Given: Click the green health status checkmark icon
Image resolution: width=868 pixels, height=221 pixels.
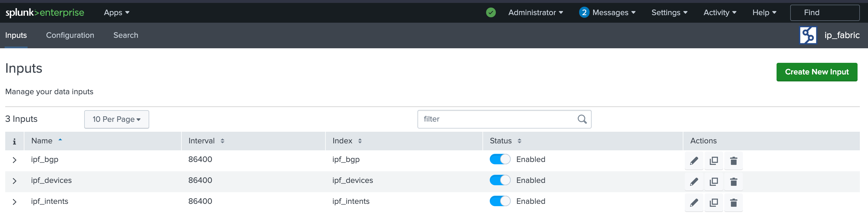Looking at the screenshot, I should coord(491,13).
